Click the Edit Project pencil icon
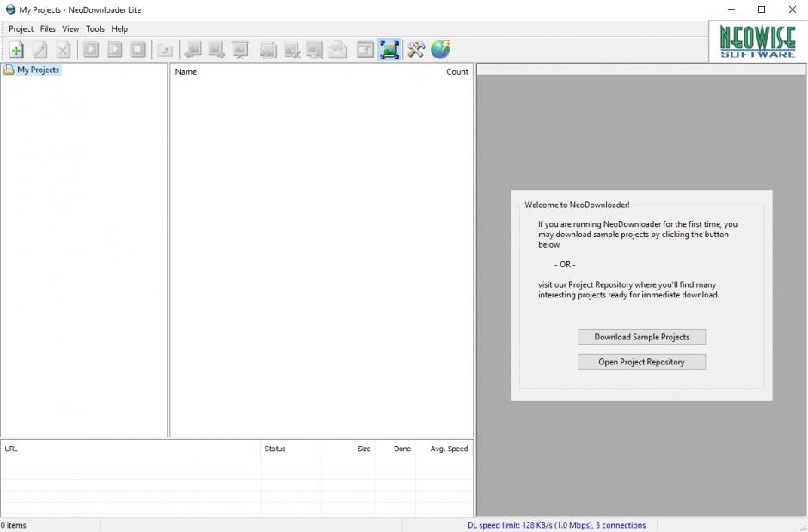 coord(40,50)
